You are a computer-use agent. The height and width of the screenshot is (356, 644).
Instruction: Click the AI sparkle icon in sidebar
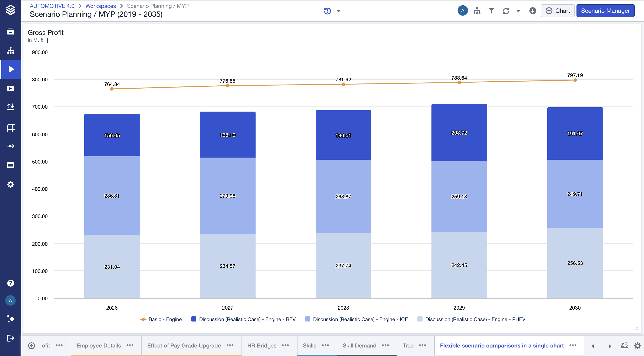tap(10, 319)
